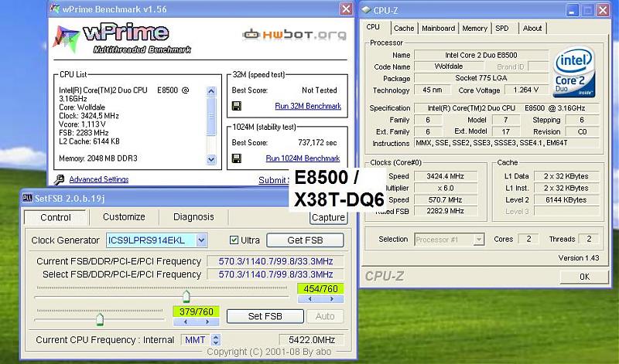Click the Multiplier value x 6.0

[x=445, y=188]
